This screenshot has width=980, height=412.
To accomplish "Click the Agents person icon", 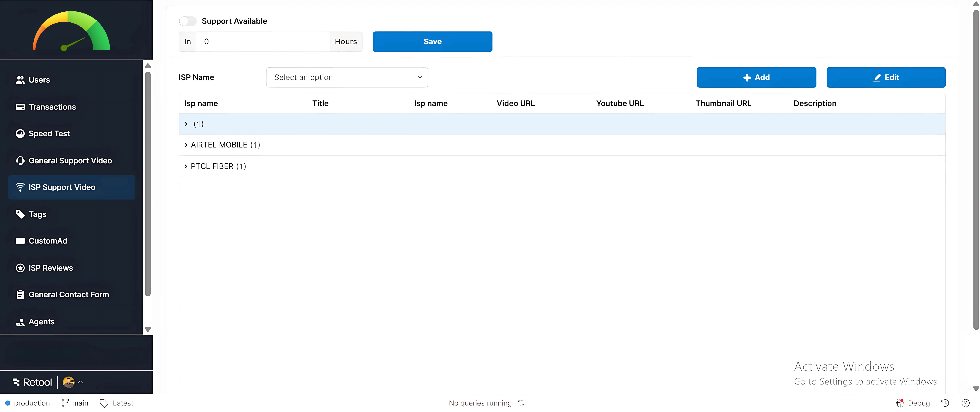I will point(20,322).
